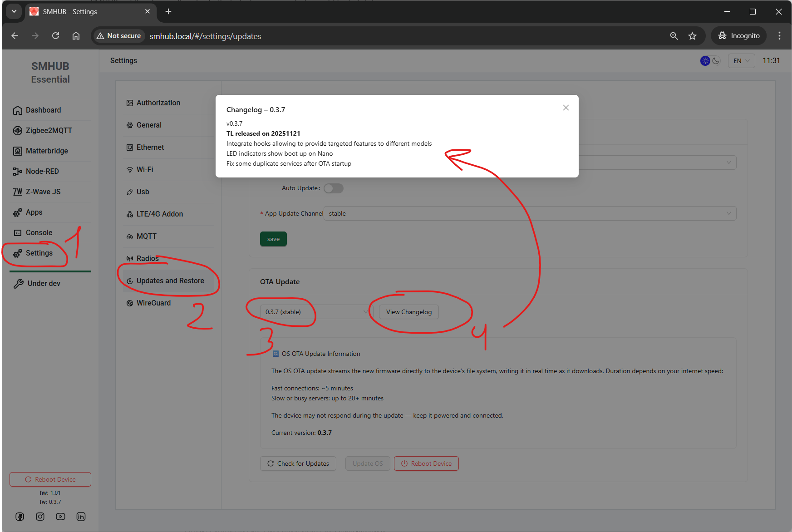This screenshot has width=792, height=532.
Task: Open the LinkedIn social icon
Action: click(81, 517)
